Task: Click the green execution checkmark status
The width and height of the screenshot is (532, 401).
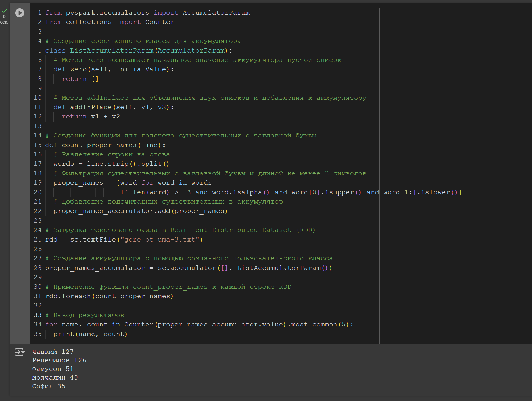Action: 4,11
